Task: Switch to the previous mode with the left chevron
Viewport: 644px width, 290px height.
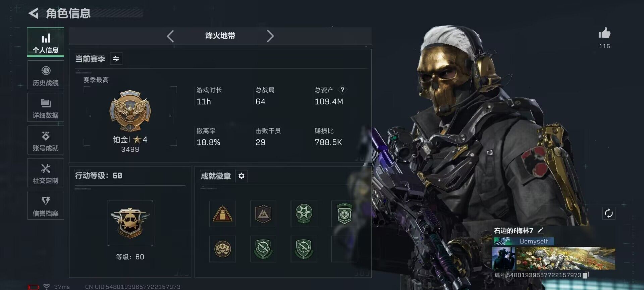Action: click(170, 36)
